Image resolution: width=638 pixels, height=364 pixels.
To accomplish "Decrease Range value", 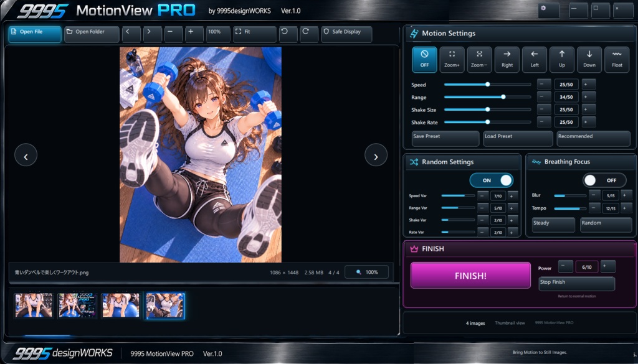I will pyautogui.click(x=544, y=97).
